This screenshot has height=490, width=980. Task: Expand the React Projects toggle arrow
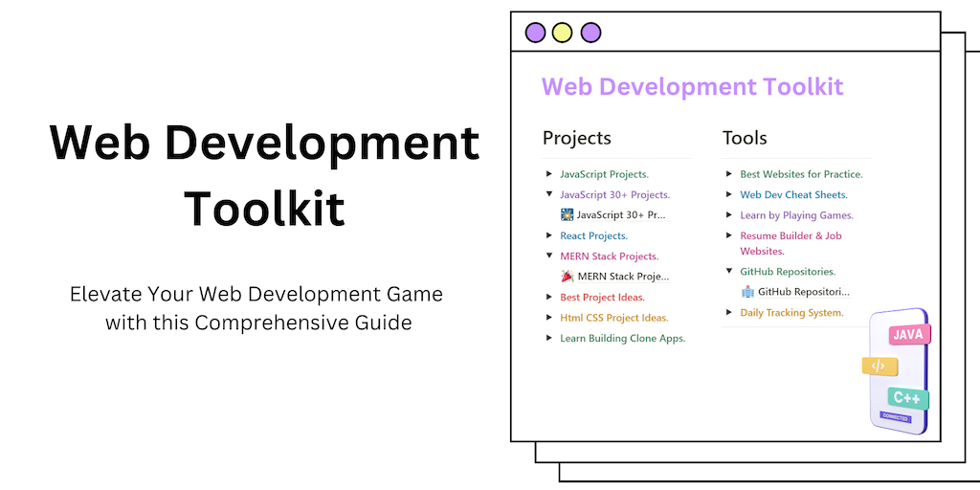pos(548,235)
